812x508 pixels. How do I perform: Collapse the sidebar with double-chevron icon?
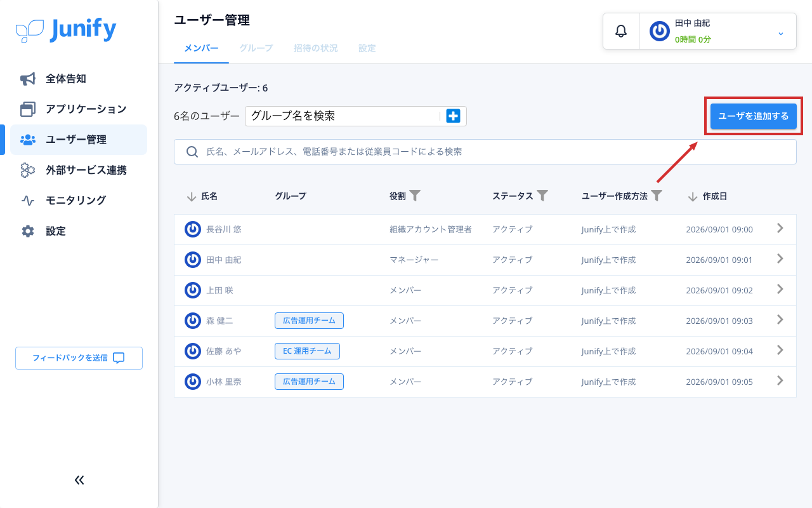[x=79, y=480]
